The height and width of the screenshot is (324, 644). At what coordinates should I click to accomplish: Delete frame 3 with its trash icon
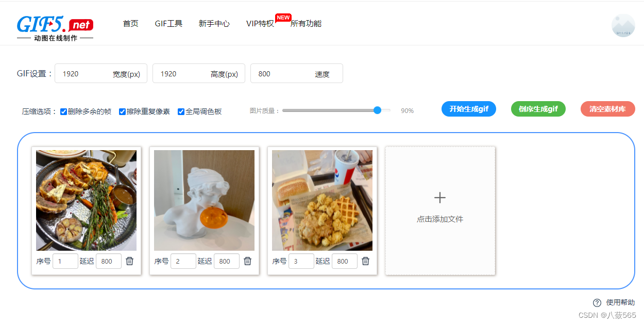(x=366, y=261)
